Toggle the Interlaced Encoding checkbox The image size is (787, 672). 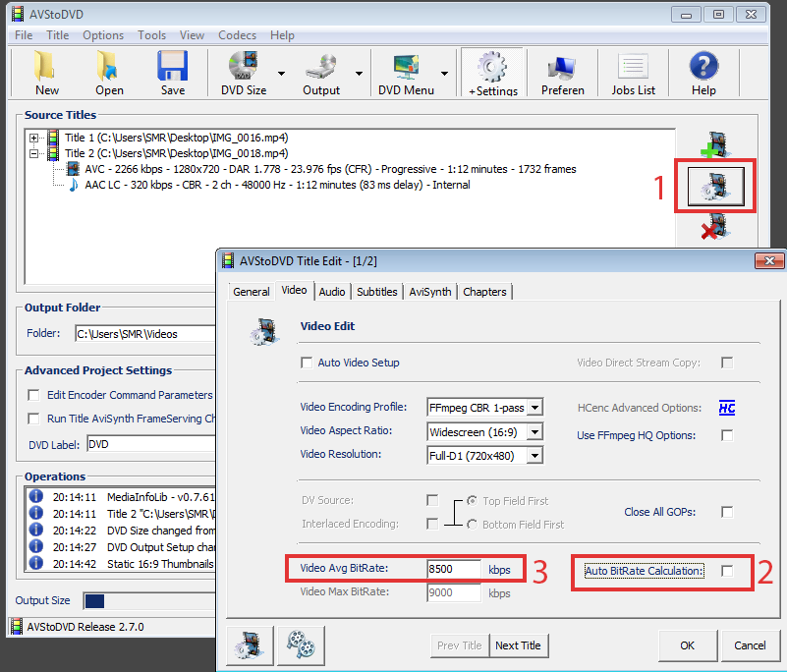coord(432,524)
